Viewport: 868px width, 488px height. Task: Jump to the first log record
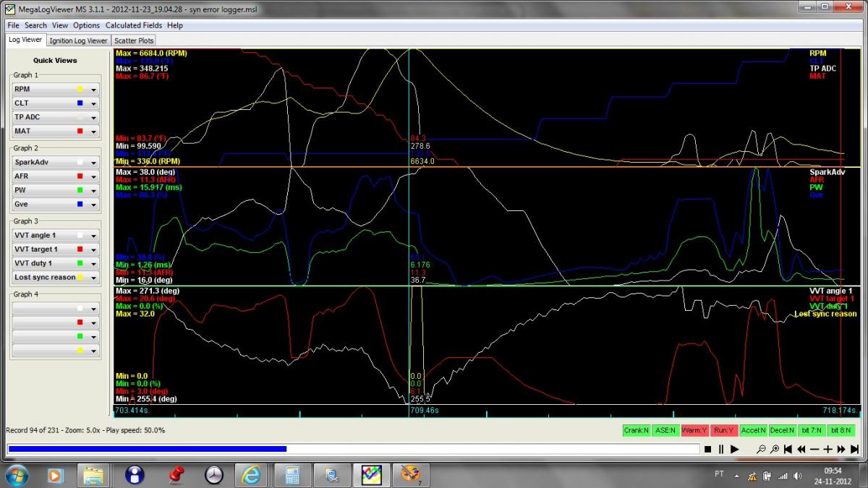pos(788,449)
